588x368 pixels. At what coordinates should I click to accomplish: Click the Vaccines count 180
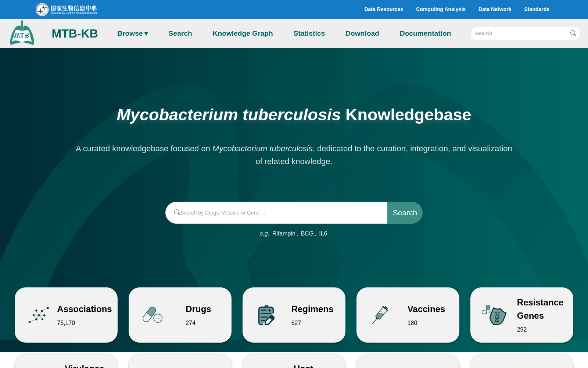click(412, 323)
